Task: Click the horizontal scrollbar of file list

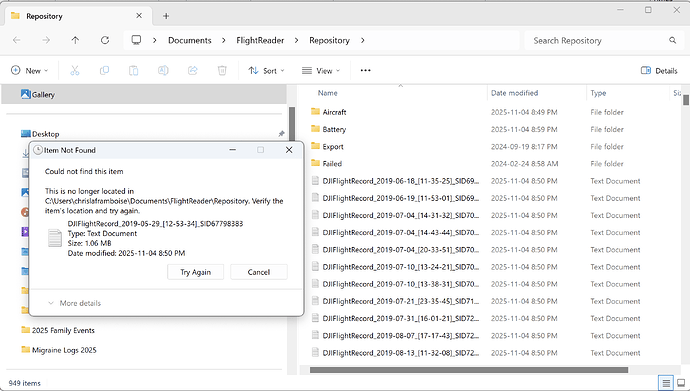Action: coord(469,370)
